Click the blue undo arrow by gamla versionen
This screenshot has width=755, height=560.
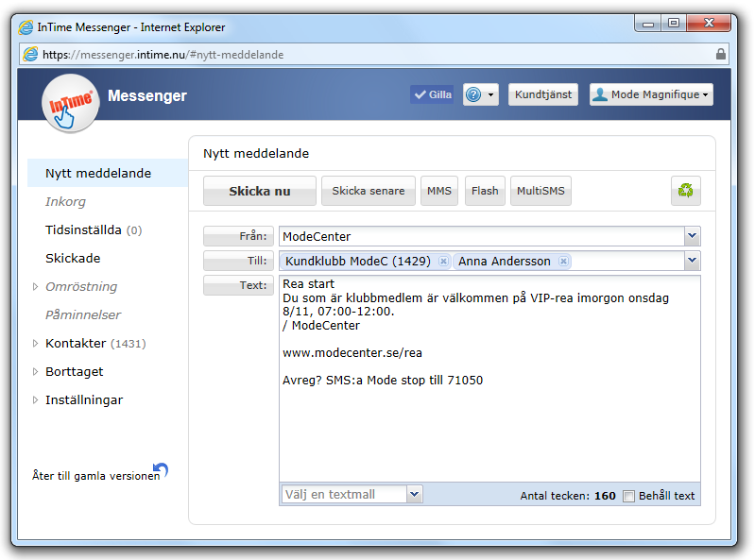click(161, 469)
